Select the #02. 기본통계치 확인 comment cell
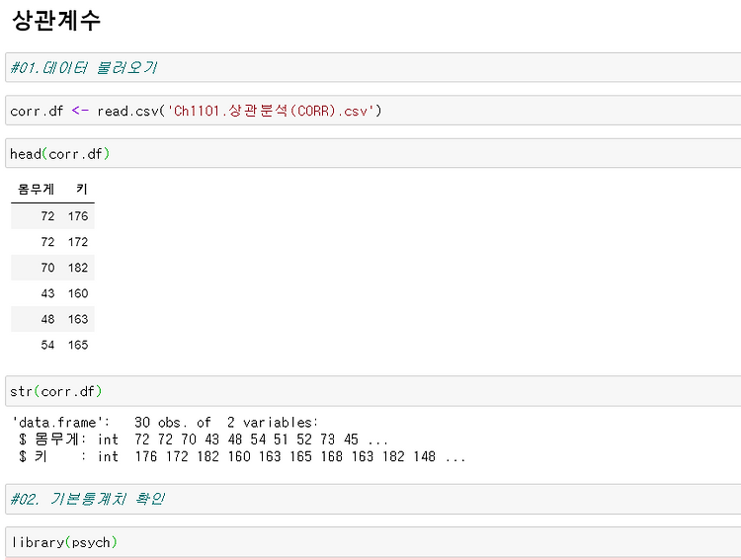Screen dimensions: 741x560 (372, 499)
